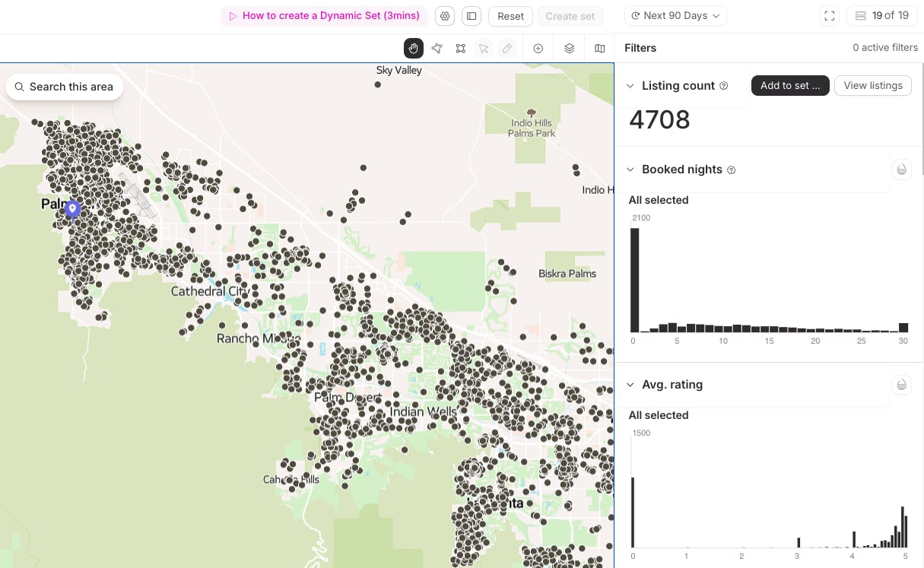Open the map layers icon

click(569, 48)
